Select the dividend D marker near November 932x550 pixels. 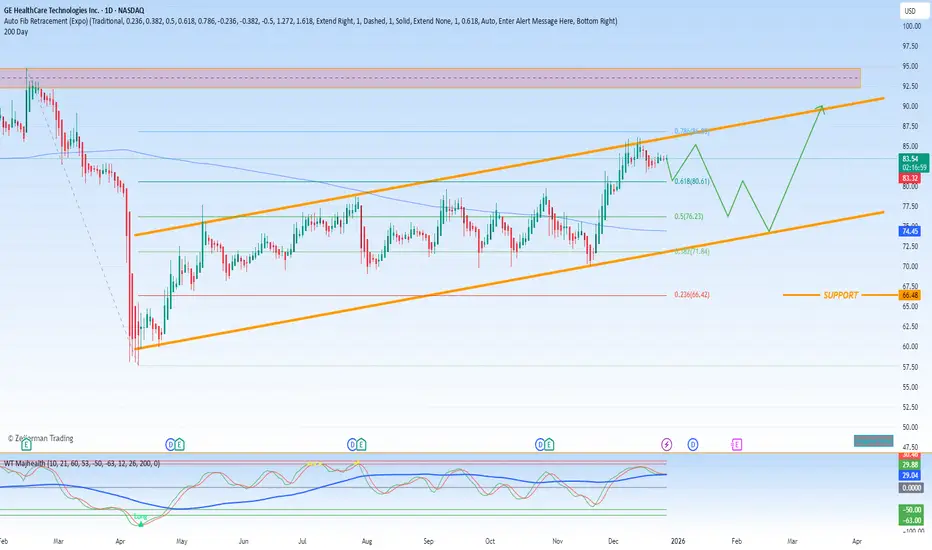(540, 444)
